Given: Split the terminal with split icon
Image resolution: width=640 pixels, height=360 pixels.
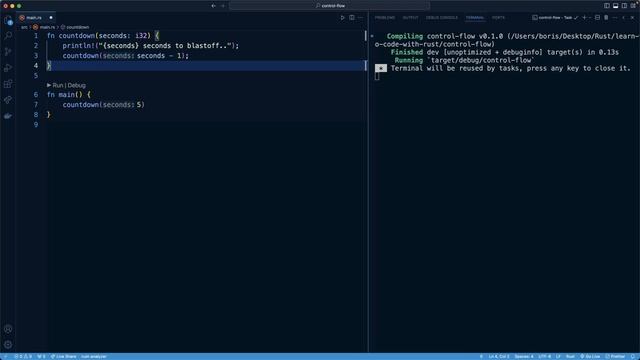Looking at the screenshot, I should 597,18.
